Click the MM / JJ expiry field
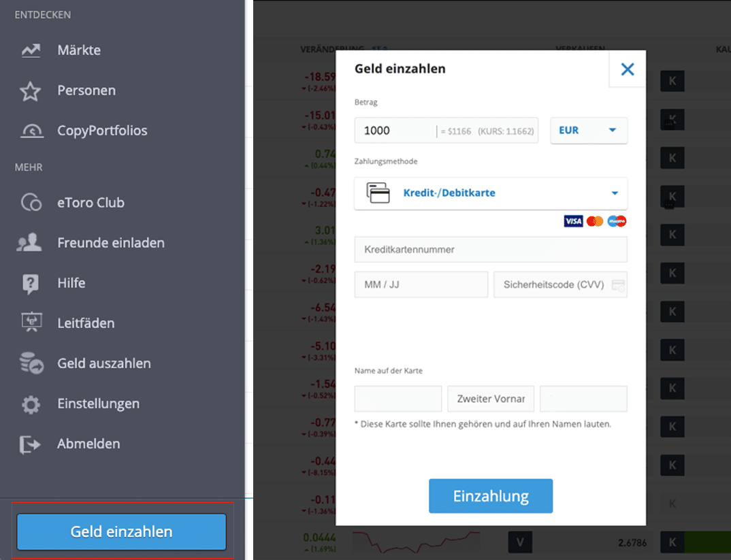The width and height of the screenshot is (731, 560). [421, 284]
